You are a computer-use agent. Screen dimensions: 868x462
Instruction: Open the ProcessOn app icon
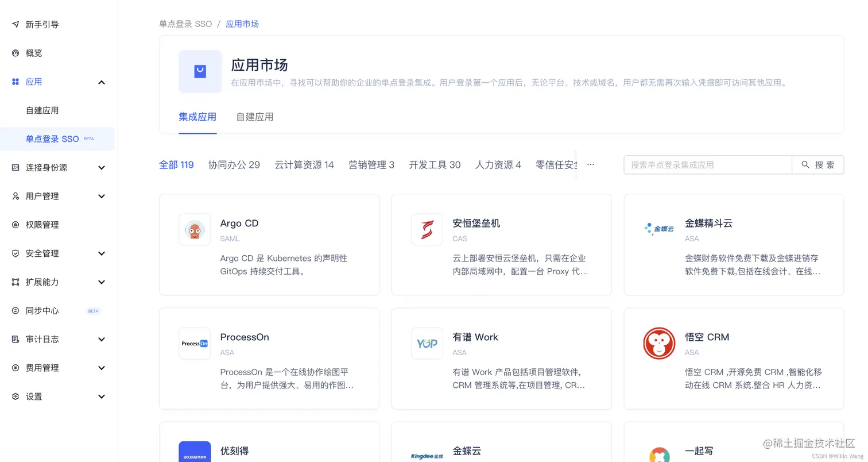coord(195,343)
